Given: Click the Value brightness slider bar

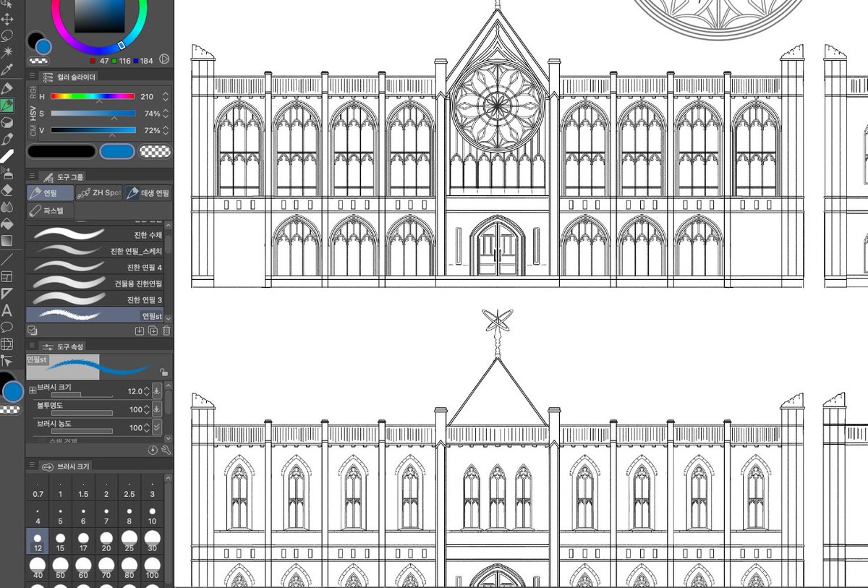Looking at the screenshot, I should coord(92,130).
